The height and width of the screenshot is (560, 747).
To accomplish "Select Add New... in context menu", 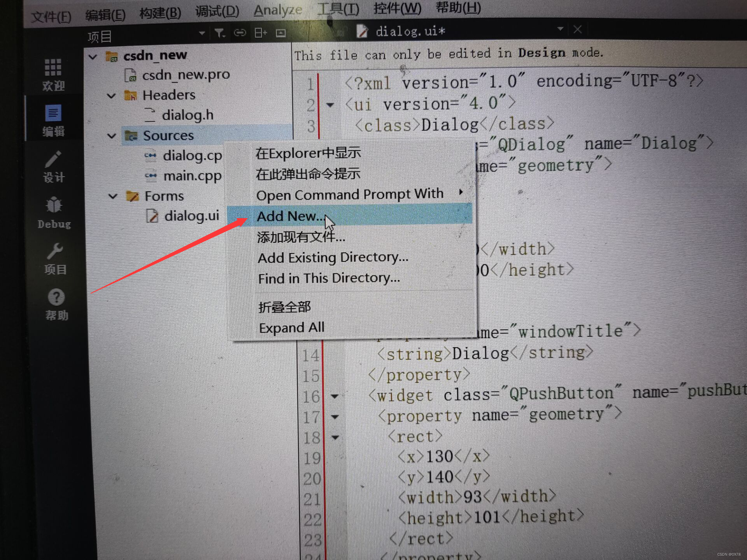I will click(290, 216).
